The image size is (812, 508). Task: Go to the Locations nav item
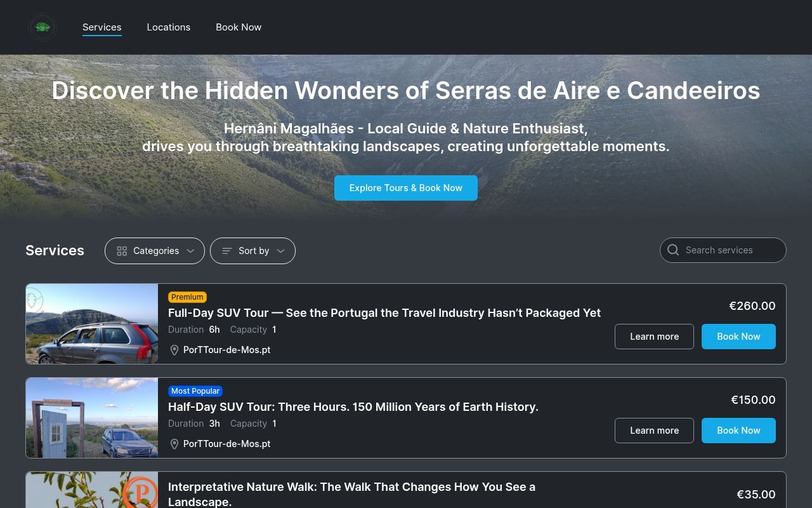click(169, 27)
